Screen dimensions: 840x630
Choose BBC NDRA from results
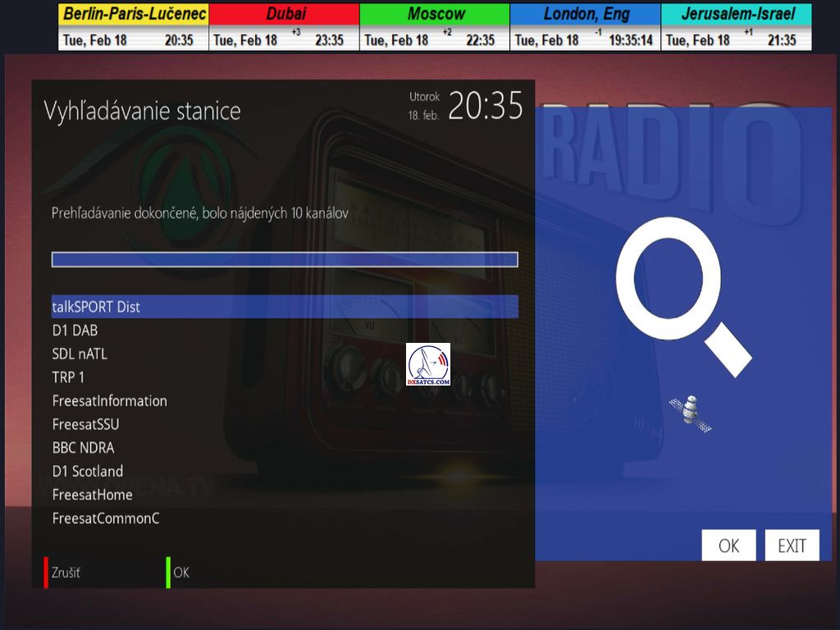pyautogui.click(x=83, y=448)
